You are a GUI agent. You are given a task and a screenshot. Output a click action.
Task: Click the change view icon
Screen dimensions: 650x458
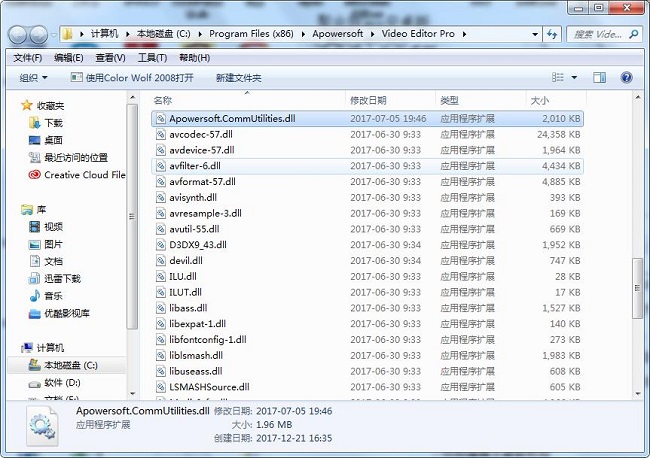[x=558, y=78]
